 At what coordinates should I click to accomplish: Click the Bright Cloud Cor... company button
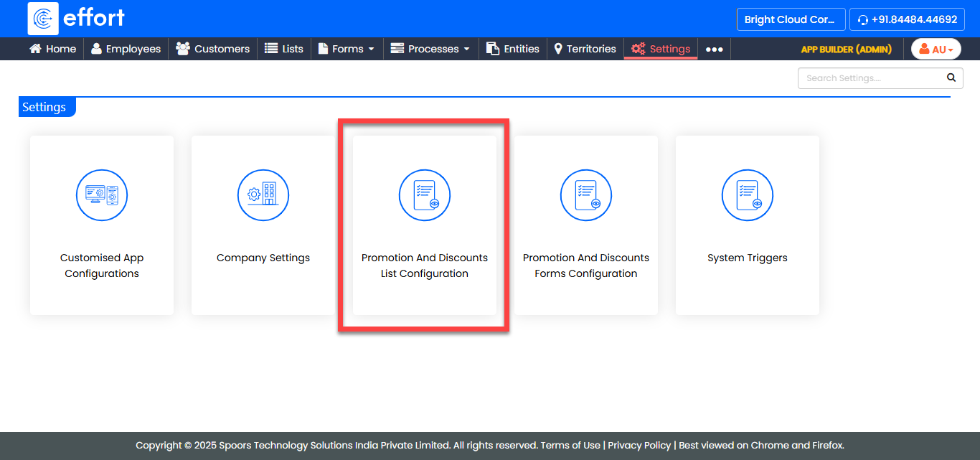tap(790, 19)
